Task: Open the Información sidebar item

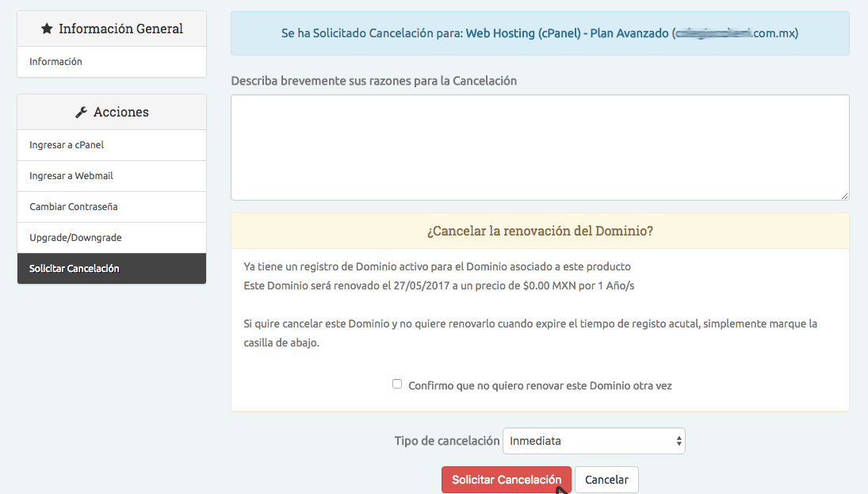Action: click(55, 62)
